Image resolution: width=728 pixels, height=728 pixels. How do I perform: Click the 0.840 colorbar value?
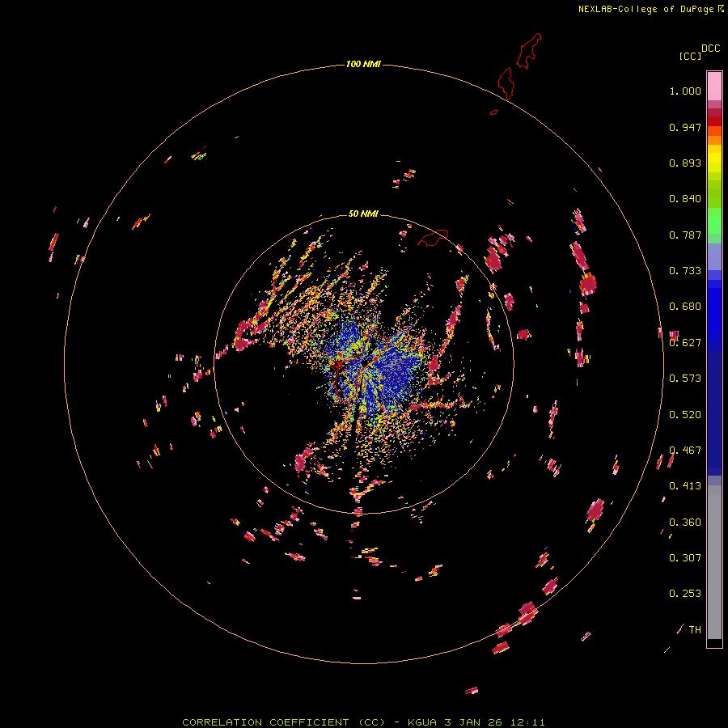(685, 199)
